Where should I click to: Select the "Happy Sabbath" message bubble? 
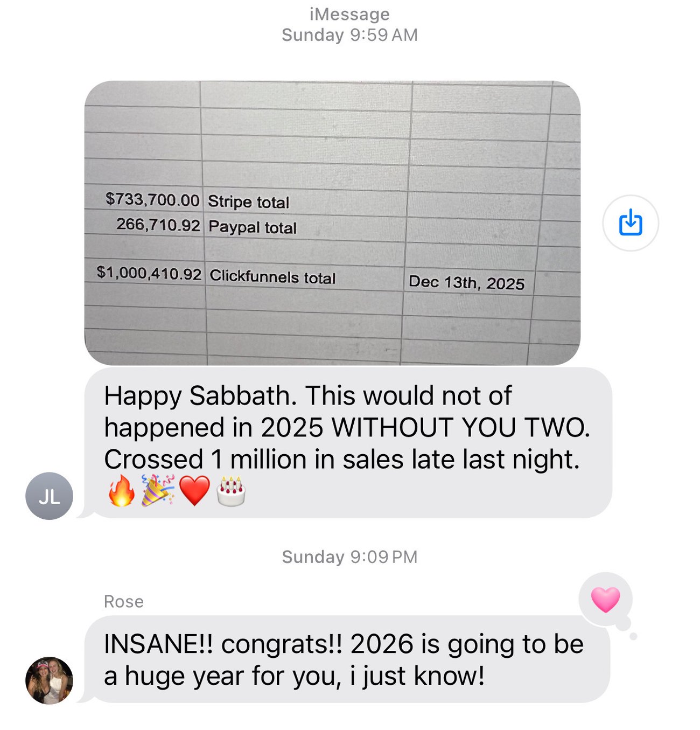click(x=347, y=427)
